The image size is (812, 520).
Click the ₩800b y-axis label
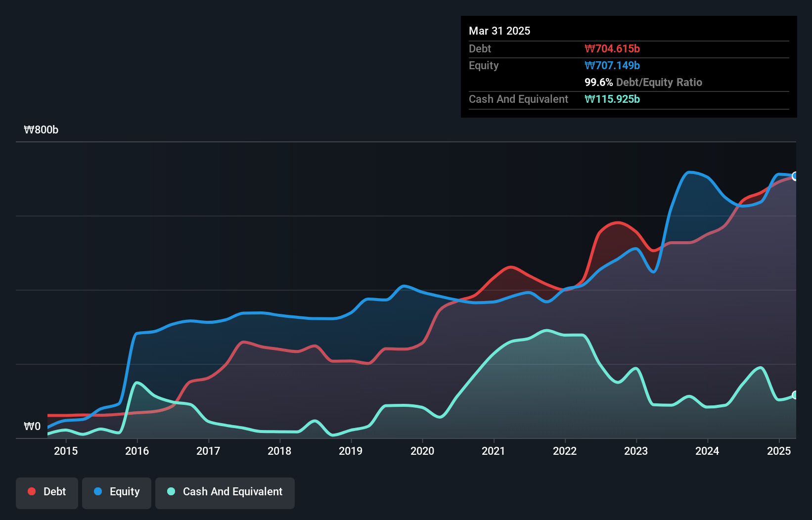pyautogui.click(x=41, y=130)
